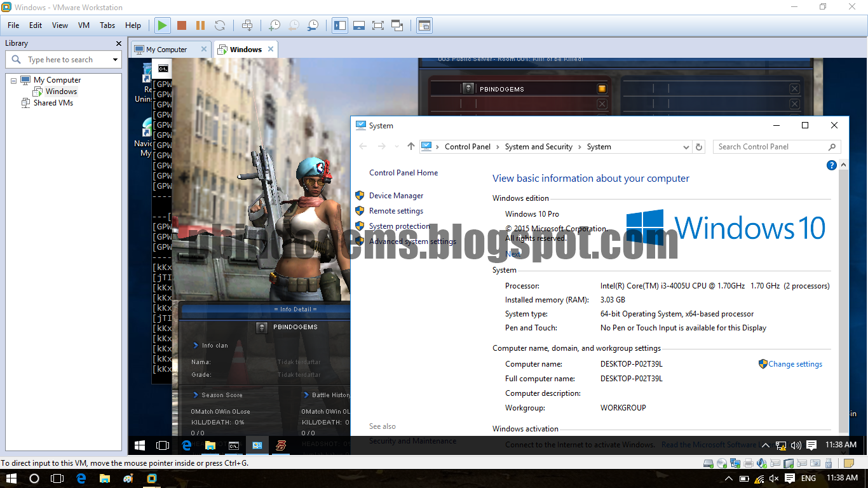Click the VMware network adapter status icon
Screen dimensions: 868x488
(x=735, y=463)
